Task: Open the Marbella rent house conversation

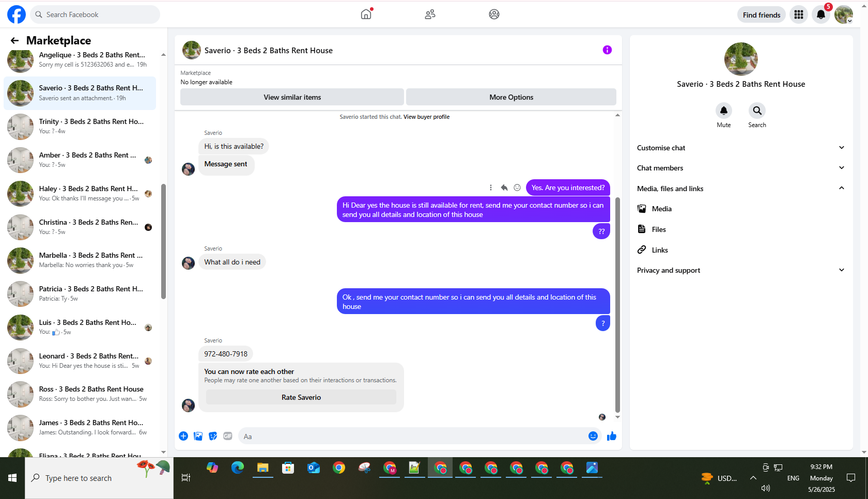Action: click(80, 260)
